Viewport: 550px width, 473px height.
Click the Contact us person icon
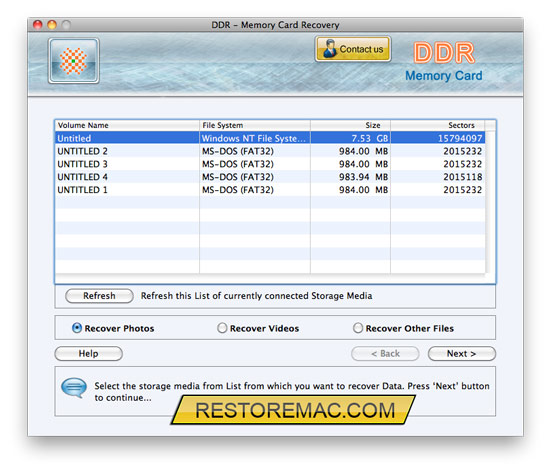tap(329, 49)
